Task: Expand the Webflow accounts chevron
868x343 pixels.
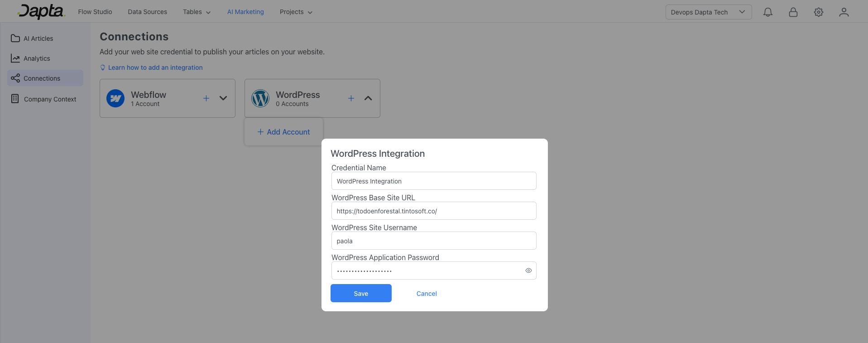Action: click(223, 98)
